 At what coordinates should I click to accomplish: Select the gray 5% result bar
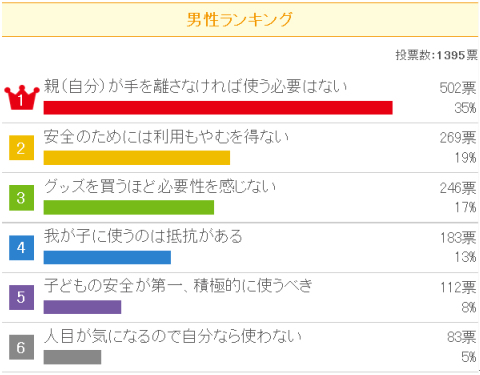pos(72,357)
